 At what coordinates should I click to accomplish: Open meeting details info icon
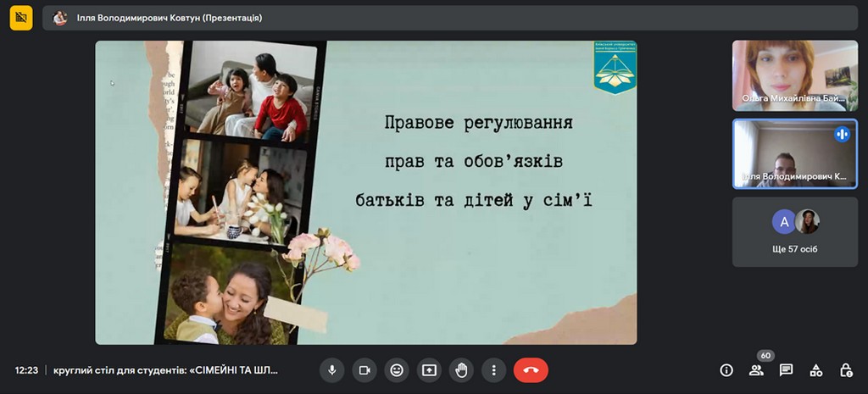coord(726,370)
